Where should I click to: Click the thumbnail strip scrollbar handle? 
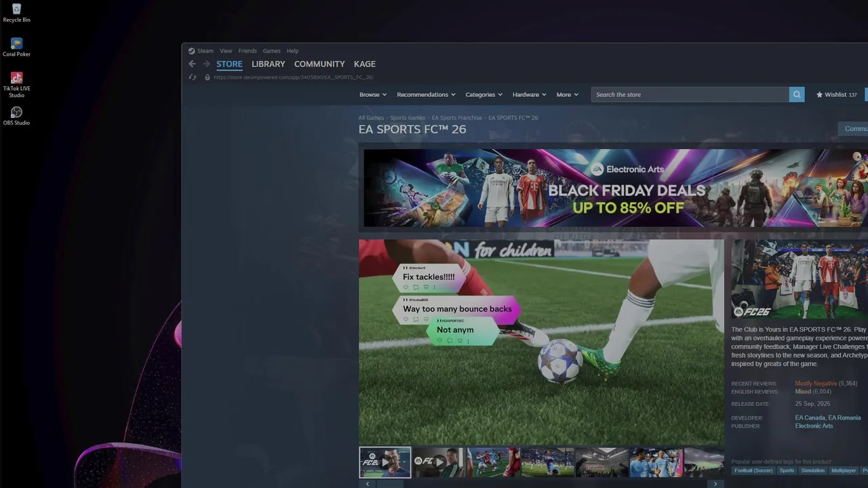click(390, 484)
